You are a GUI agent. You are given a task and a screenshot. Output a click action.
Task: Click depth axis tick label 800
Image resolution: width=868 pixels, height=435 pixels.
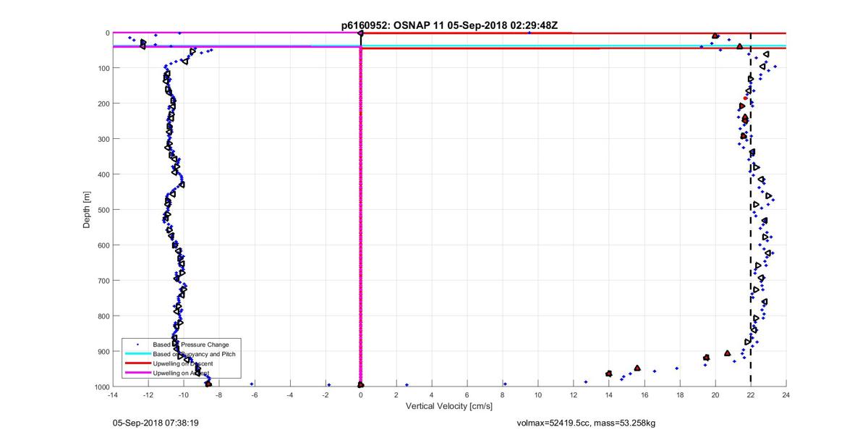[x=103, y=316]
